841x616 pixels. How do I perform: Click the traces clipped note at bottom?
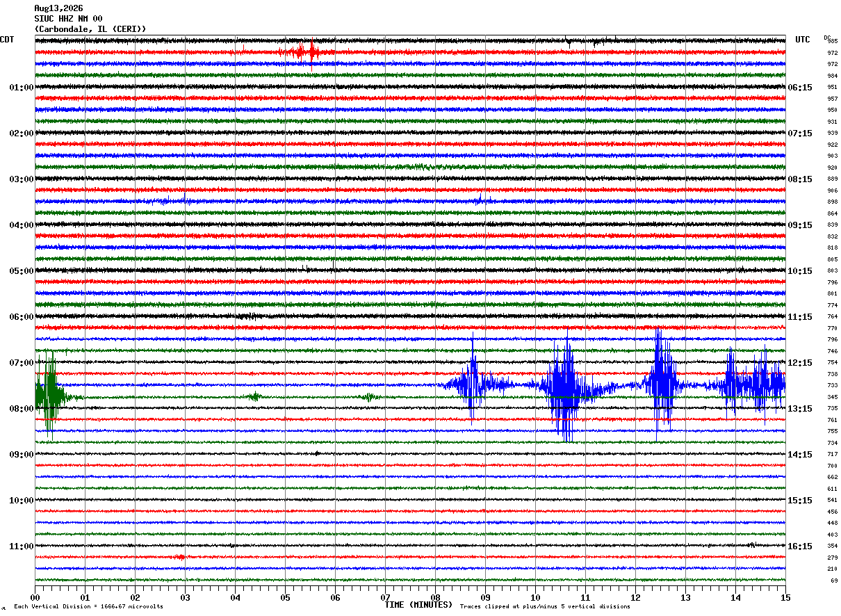[x=545, y=606]
